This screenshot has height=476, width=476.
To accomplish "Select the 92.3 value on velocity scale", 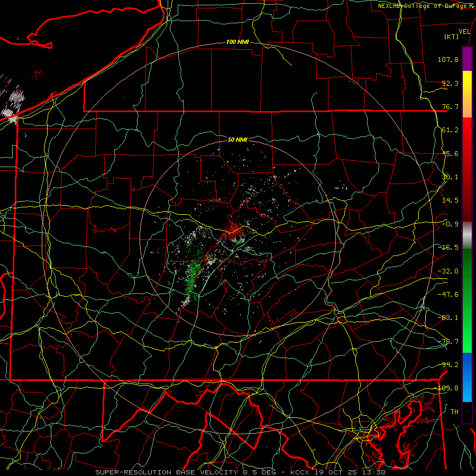I will click(x=450, y=83).
